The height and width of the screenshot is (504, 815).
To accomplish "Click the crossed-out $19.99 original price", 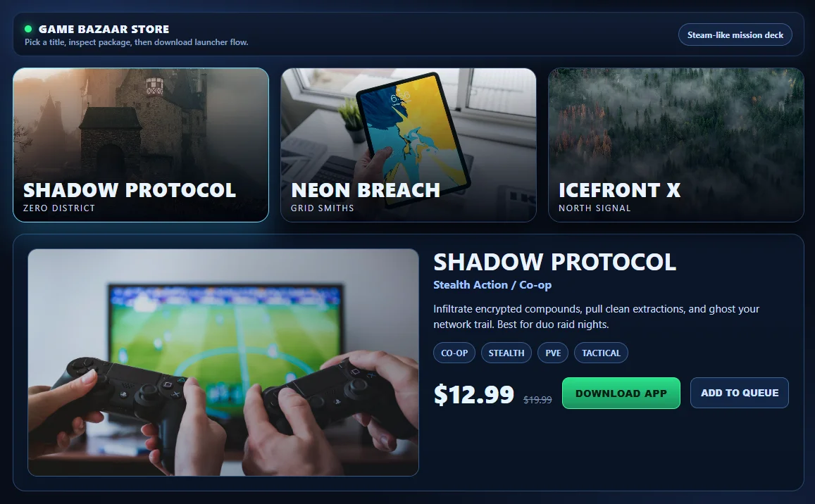I will [537, 400].
